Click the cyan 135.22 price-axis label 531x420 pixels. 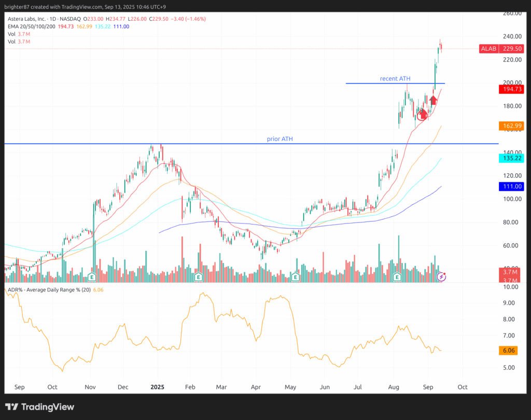(512, 158)
